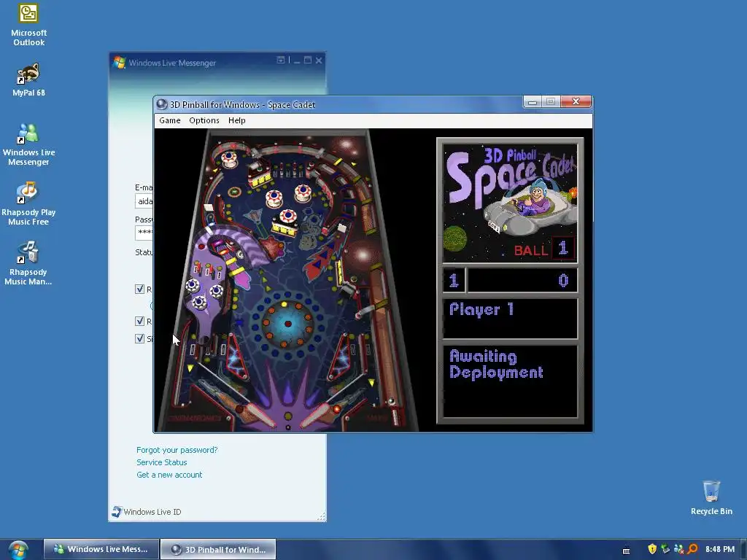Open the Options menu in Pinball
The width and height of the screenshot is (747, 560).
(204, 120)
